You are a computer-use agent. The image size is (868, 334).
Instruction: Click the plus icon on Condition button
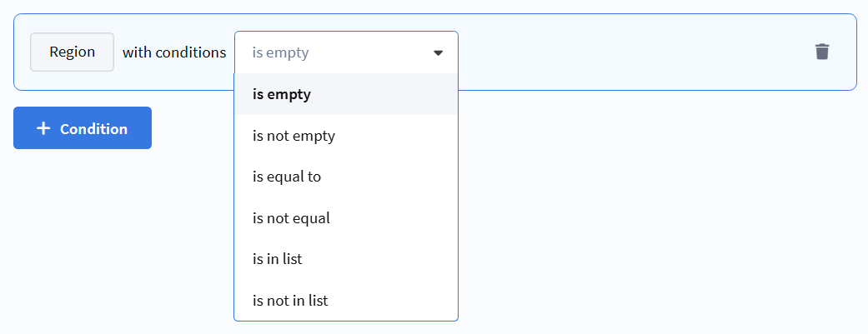(x=43, y=128)
